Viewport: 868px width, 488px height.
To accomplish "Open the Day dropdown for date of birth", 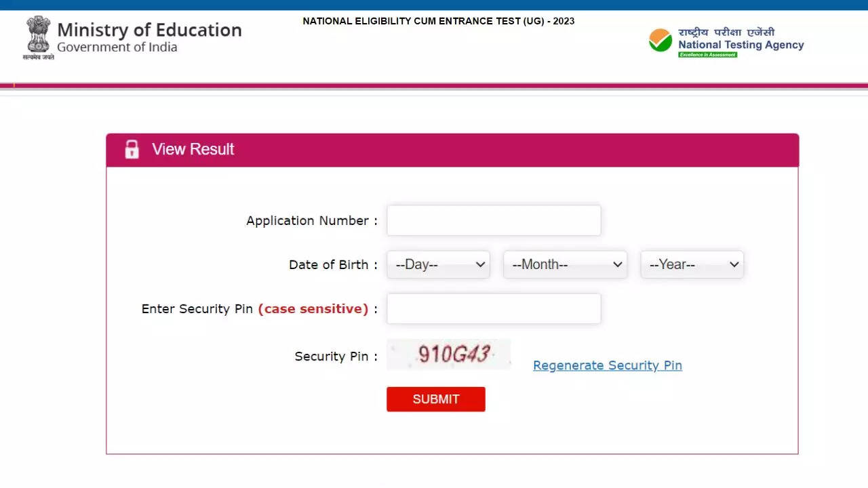I will [x=438, y=264].
